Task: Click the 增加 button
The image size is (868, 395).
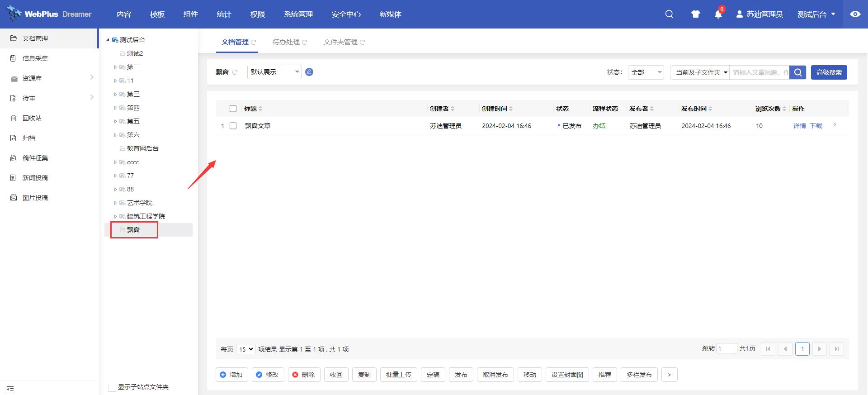Action: [x=232, y=375]
